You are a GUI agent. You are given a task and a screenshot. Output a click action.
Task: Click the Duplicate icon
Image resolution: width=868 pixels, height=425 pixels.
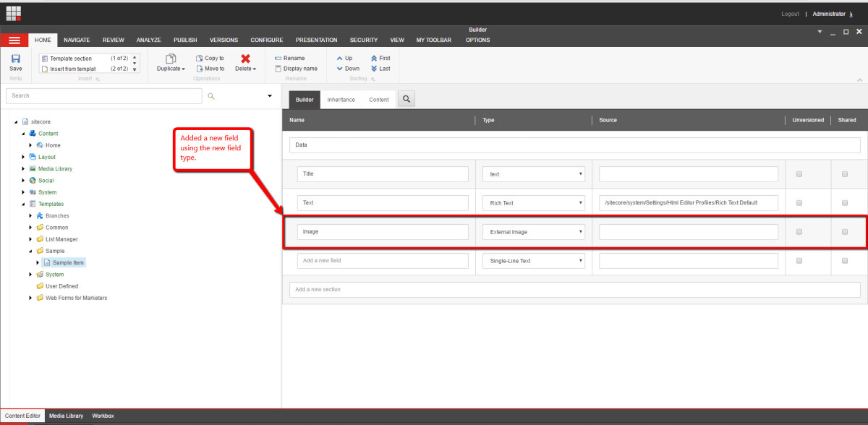tap(171, 59)
